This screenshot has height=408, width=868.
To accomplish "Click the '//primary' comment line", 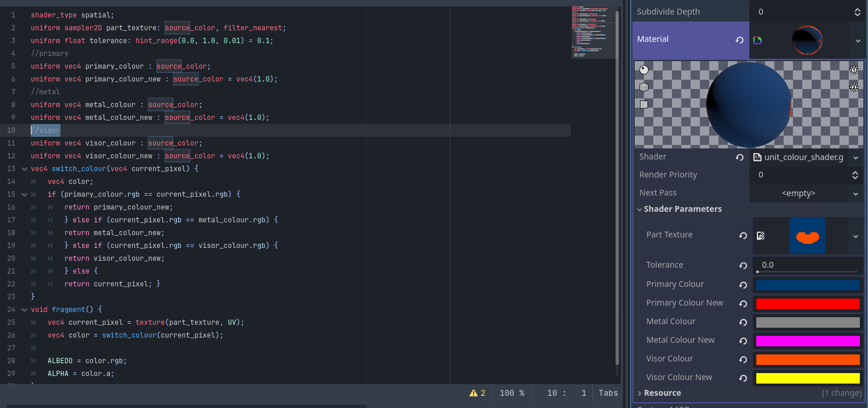I will (49, 54).
